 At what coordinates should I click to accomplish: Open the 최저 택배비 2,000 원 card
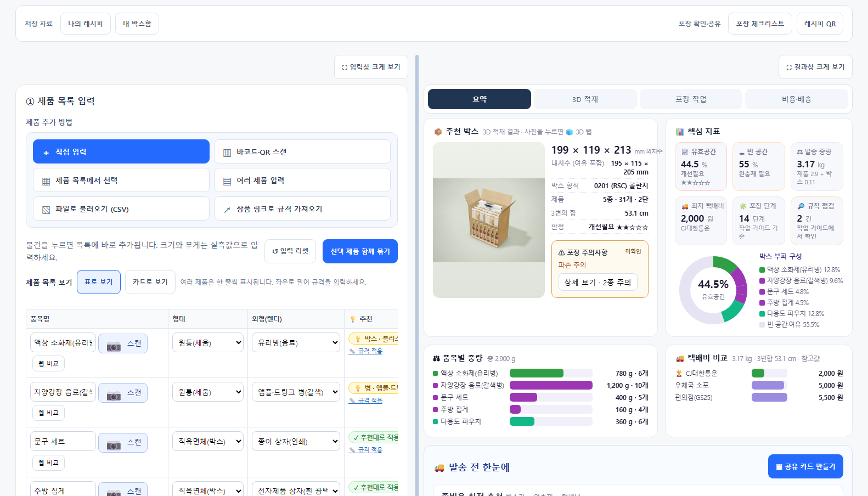pos(701,221)
